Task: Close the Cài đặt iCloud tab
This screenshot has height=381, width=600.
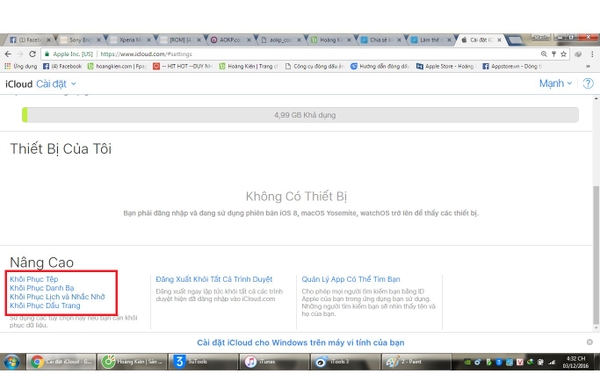Action: [499, 40]
